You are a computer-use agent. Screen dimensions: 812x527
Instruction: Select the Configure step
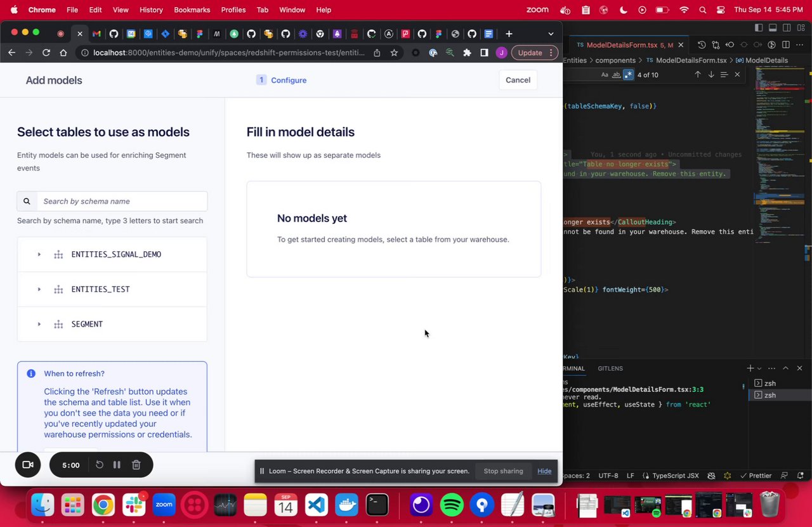(x=282, y=80)
